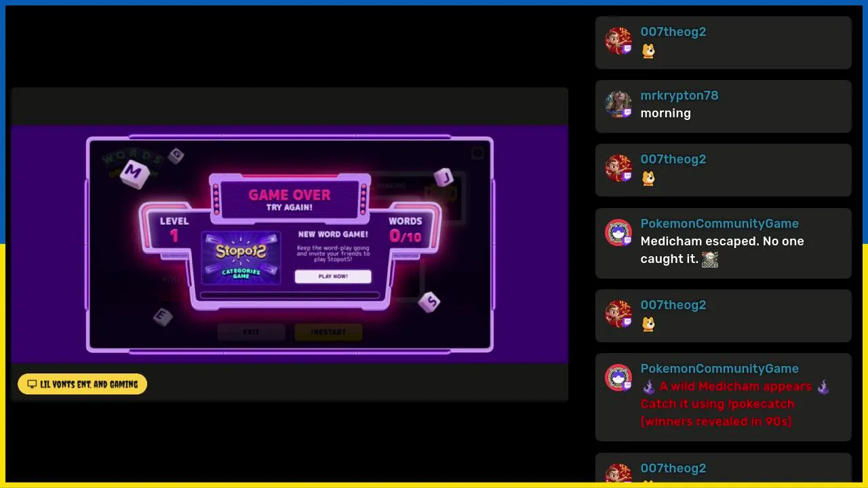Click 007theog2 avatar just below 'Medicham escaped' card

click(618, 314)
